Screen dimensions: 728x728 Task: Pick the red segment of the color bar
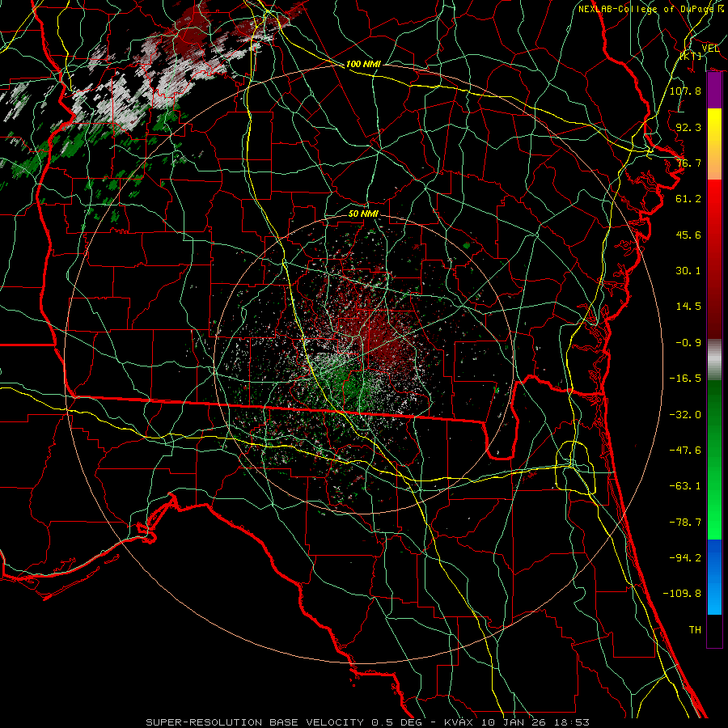(x=714, y=259)
